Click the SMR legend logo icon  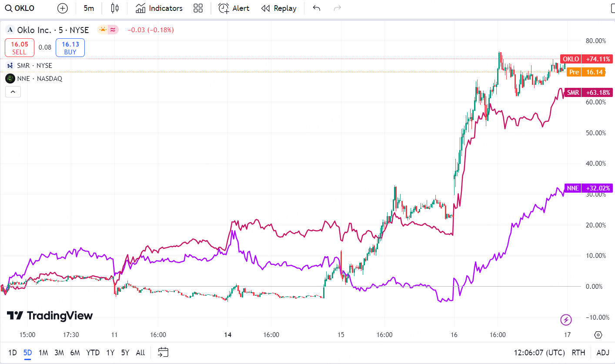(x=10, y=66)
